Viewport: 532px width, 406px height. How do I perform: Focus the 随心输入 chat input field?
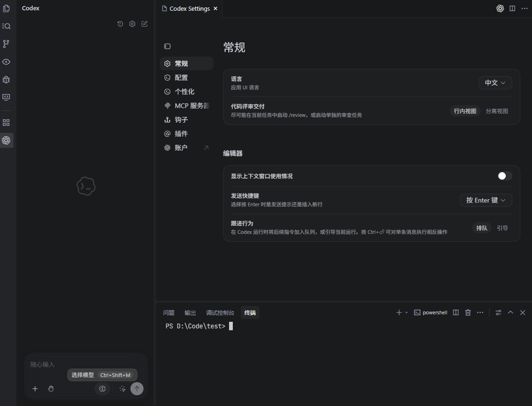click(x=86, y=364)
